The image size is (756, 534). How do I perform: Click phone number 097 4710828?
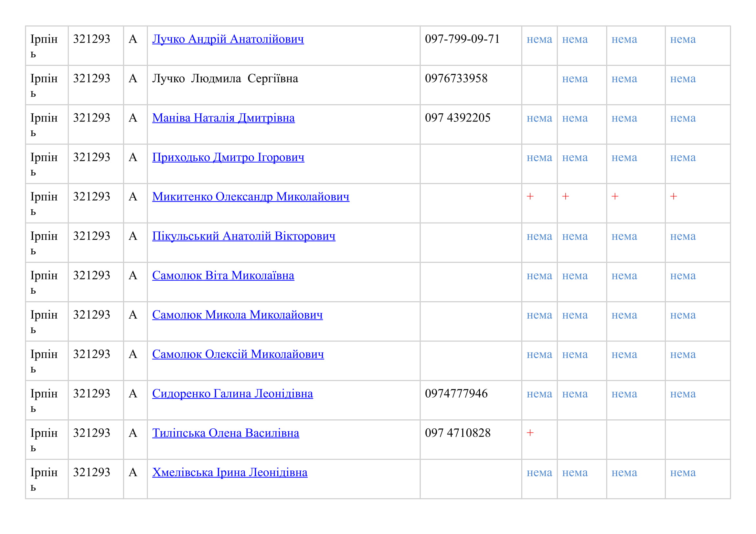[x=457, y=433]
